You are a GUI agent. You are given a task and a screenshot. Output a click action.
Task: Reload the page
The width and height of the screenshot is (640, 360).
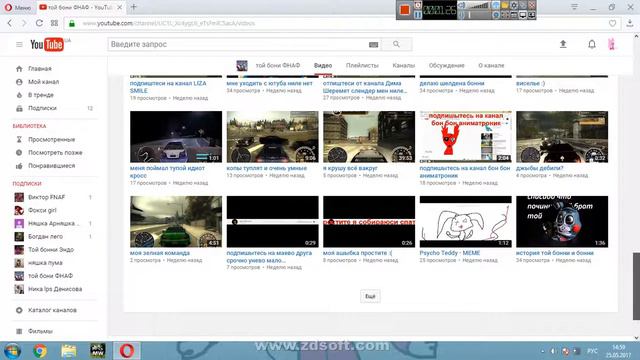(39, 23)
